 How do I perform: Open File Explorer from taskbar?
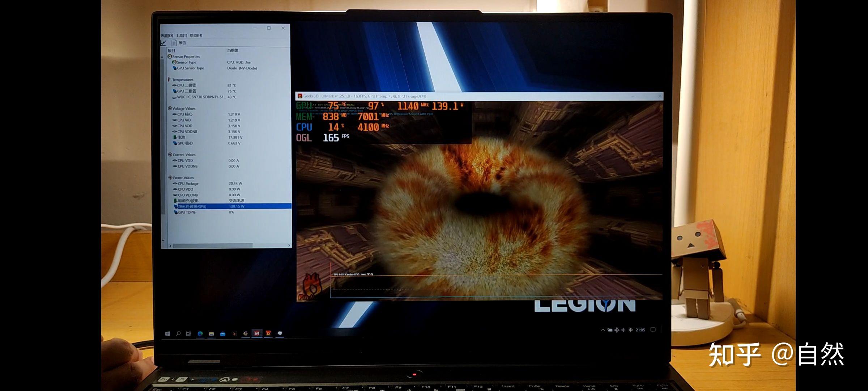211,334
